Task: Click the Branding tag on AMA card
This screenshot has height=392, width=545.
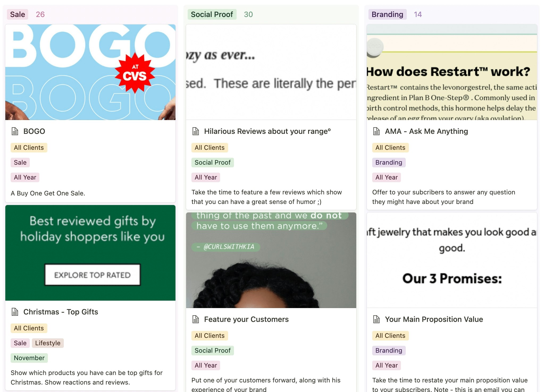Action: (x=389, y=163)
